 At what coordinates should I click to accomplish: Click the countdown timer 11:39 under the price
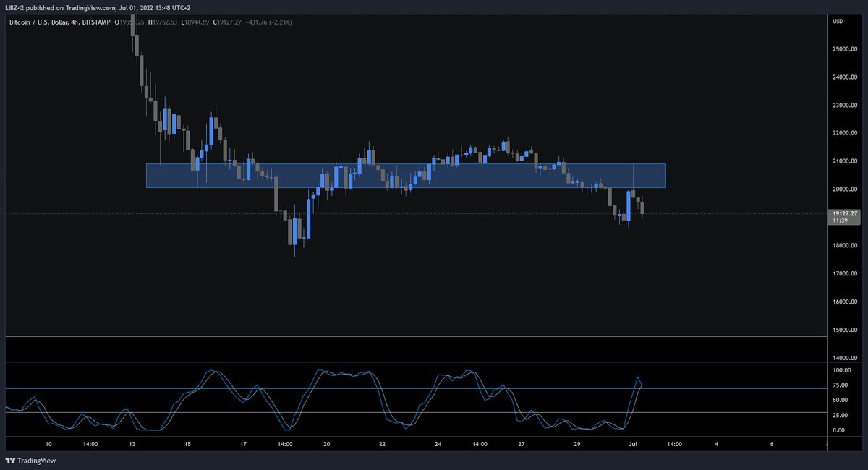(x=841, y=220)
